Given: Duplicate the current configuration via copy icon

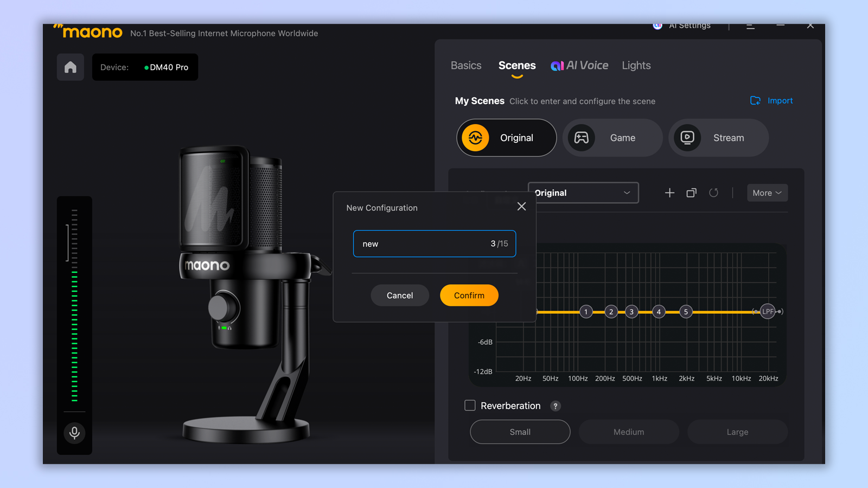Looking at the screenshot, I should tap(691, 192).
